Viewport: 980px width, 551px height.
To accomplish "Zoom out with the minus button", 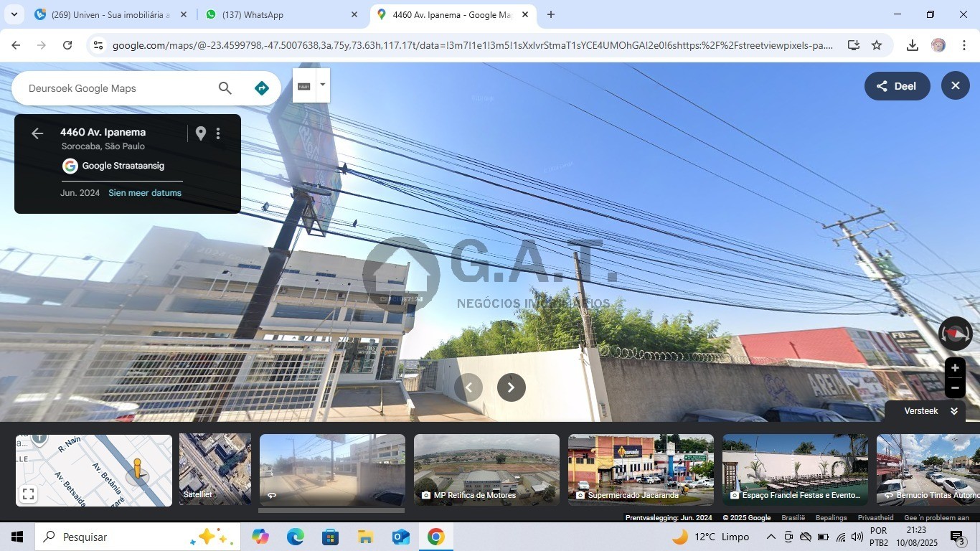I will pos(954,388).
